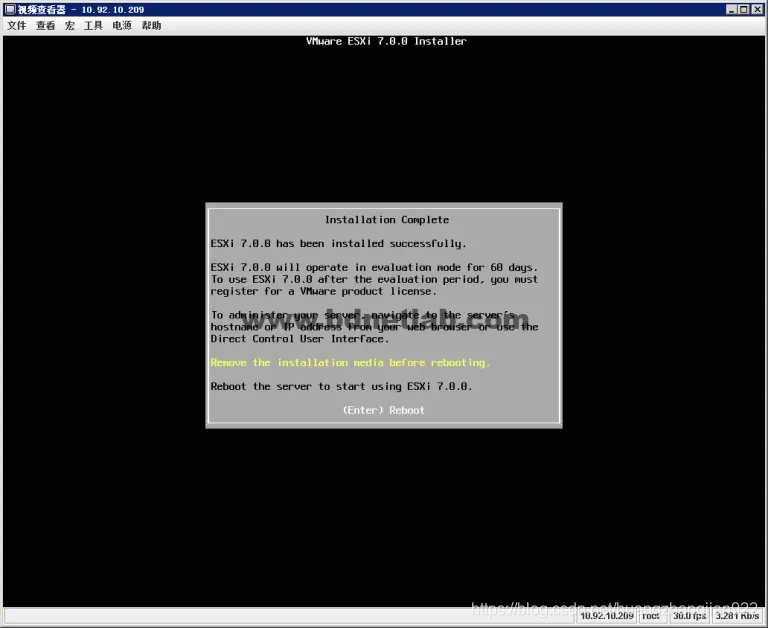Open the 查看 menu
768x628 pixels.
click(46, 25)
